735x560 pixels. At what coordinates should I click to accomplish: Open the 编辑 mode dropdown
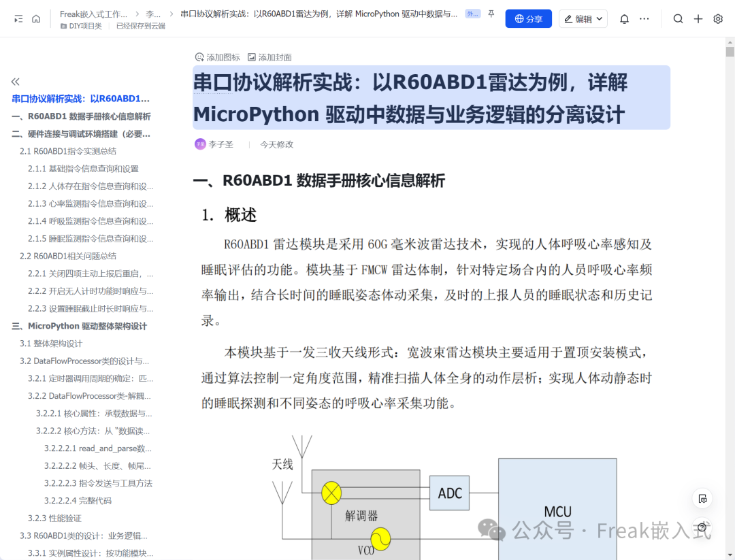[x=583, y=19]
